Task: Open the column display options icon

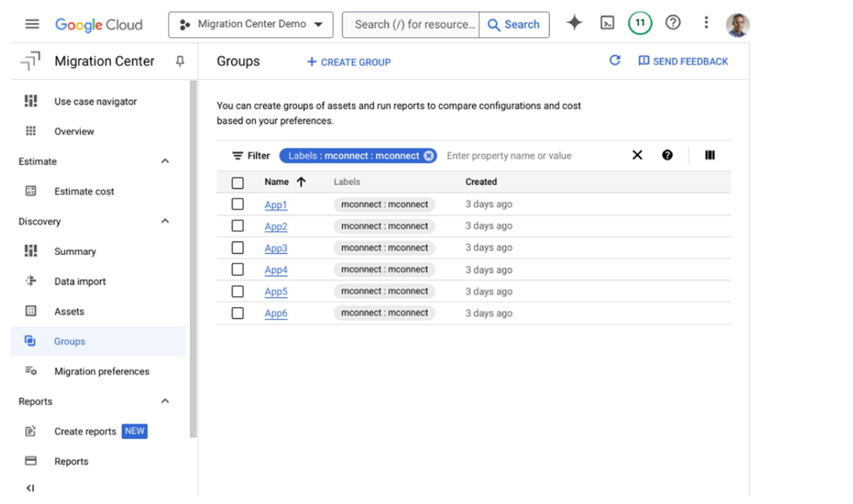Action: pos(710,156)
